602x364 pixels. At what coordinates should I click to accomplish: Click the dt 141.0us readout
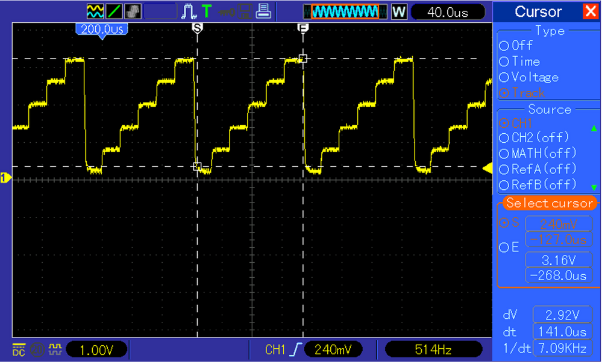pos(562,331)
